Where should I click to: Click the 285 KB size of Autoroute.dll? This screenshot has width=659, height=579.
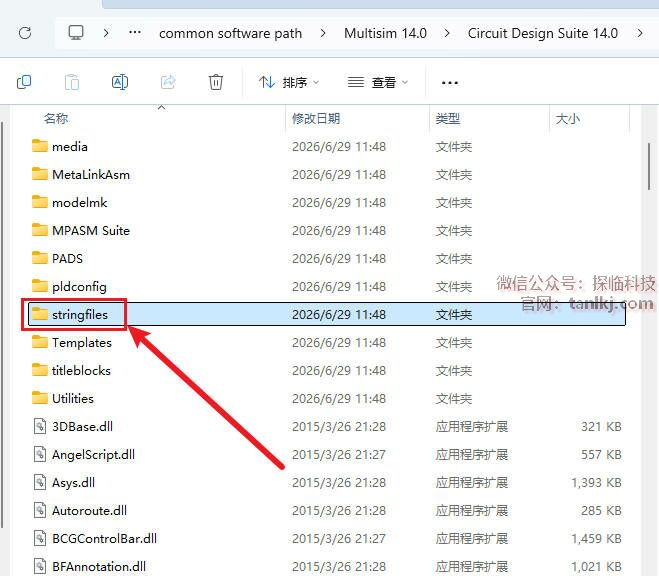pyautogui.click(x=601, y=511)
